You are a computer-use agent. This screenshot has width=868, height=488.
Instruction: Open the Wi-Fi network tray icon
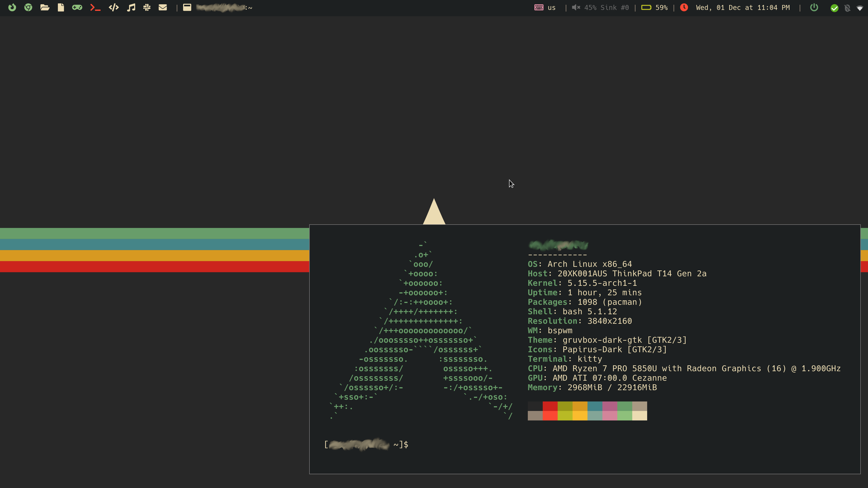(860, 8)
